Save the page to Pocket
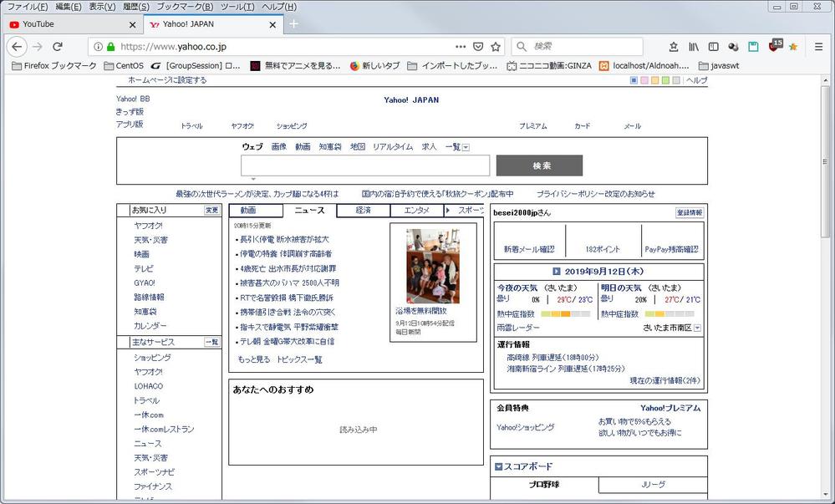Viewport: 835px width, 504px height. tap(479, 47)
